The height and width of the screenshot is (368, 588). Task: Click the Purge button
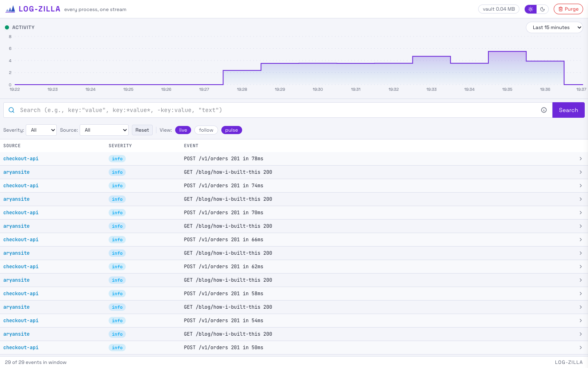pos(568,9)
